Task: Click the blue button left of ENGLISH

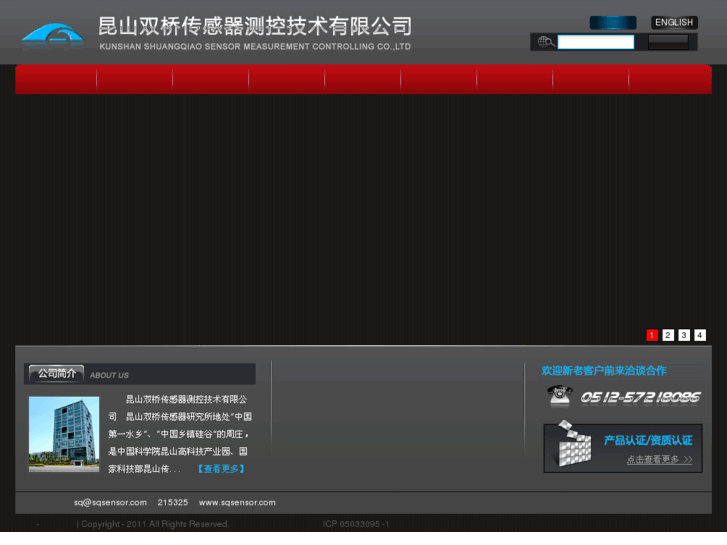Action: click(612, 23)
